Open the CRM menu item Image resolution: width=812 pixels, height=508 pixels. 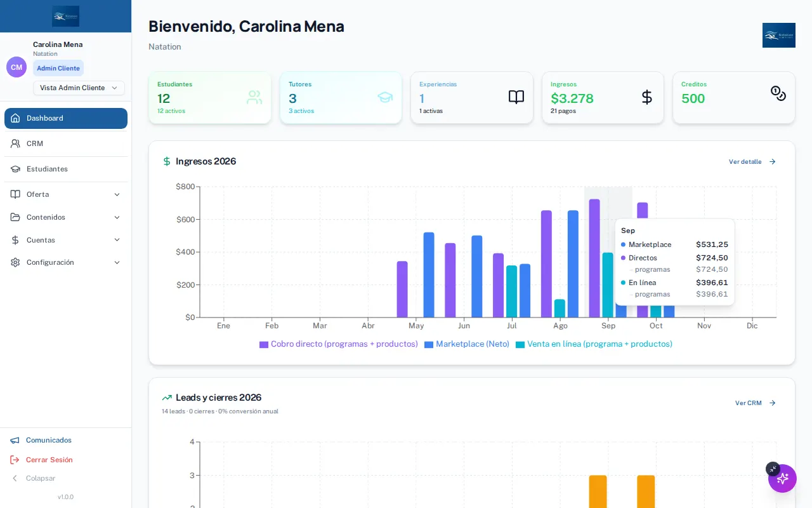pos(66,144)
